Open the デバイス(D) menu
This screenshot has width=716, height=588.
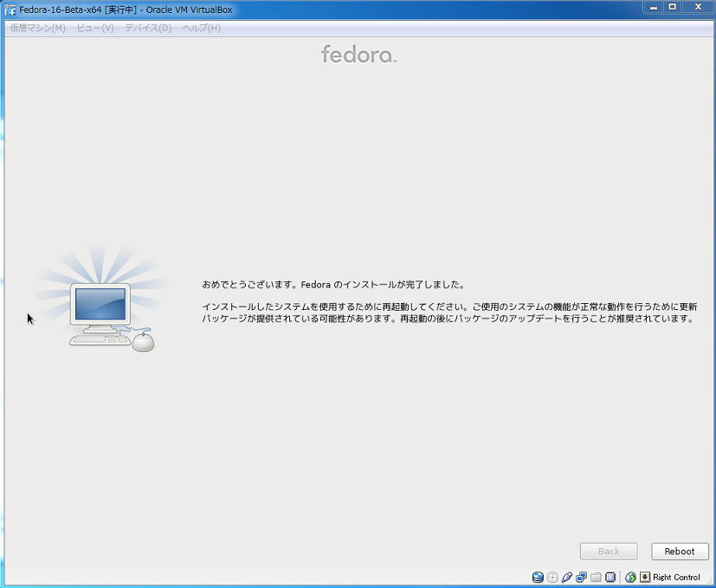(x=147, y=28)
